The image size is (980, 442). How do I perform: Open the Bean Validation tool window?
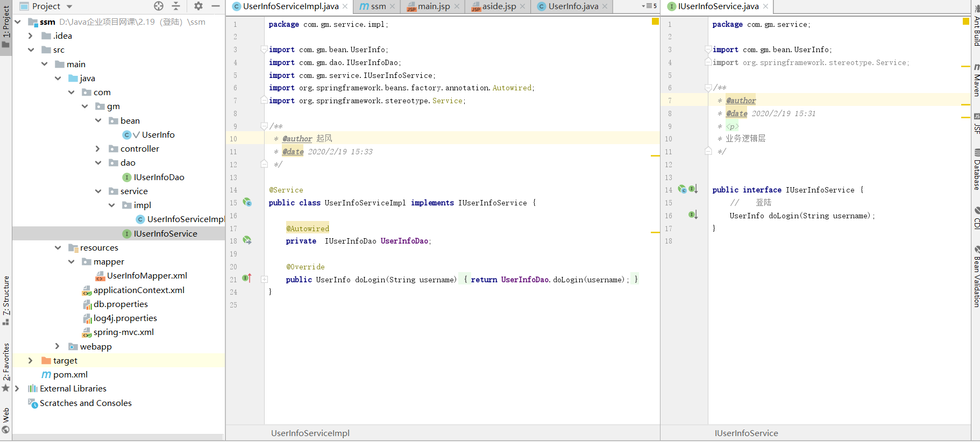[x=976, y=276]
